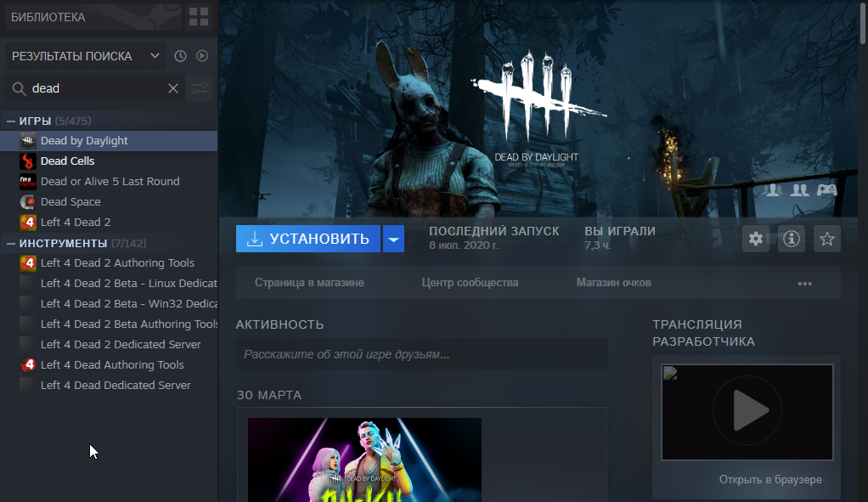Open the game settings gear
Viewport: 868px width, 502px height.
click(756, 239)
